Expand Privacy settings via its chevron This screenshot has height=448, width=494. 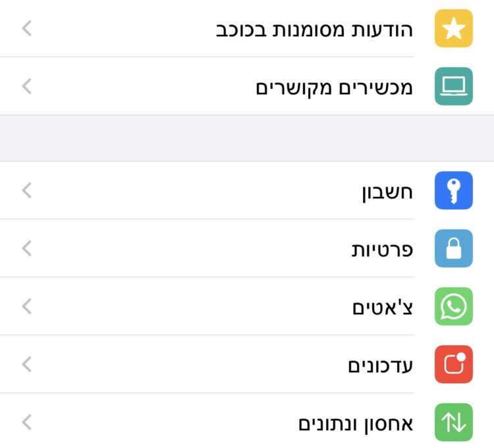27,248
